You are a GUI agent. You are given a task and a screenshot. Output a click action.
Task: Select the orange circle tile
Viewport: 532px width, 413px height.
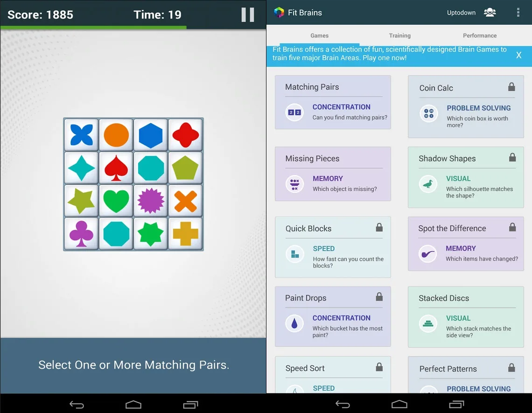[x=116, y=135]
